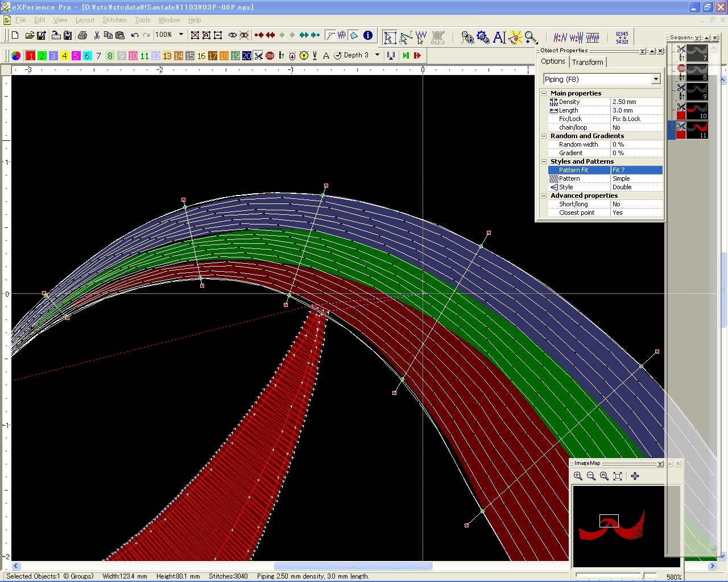This screenshot has width=728, height=582.
Task: Undo the last action
Action: click(x=135, y=35)
